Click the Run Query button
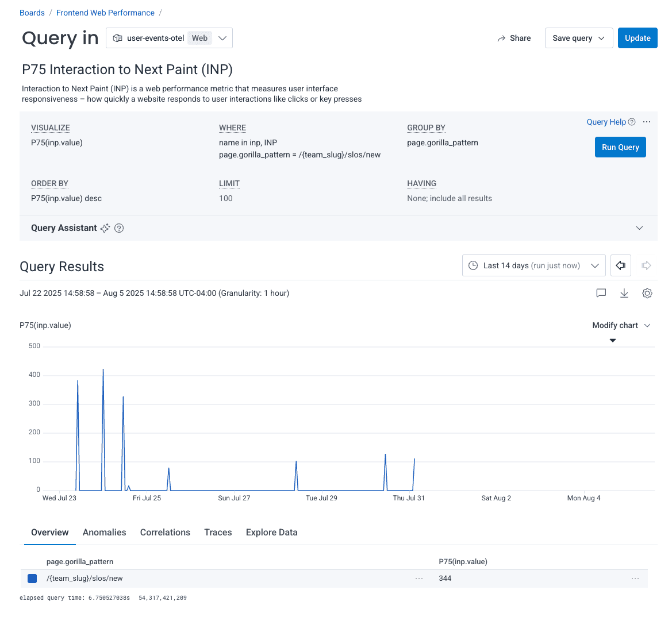 click(x=620, y=147)
